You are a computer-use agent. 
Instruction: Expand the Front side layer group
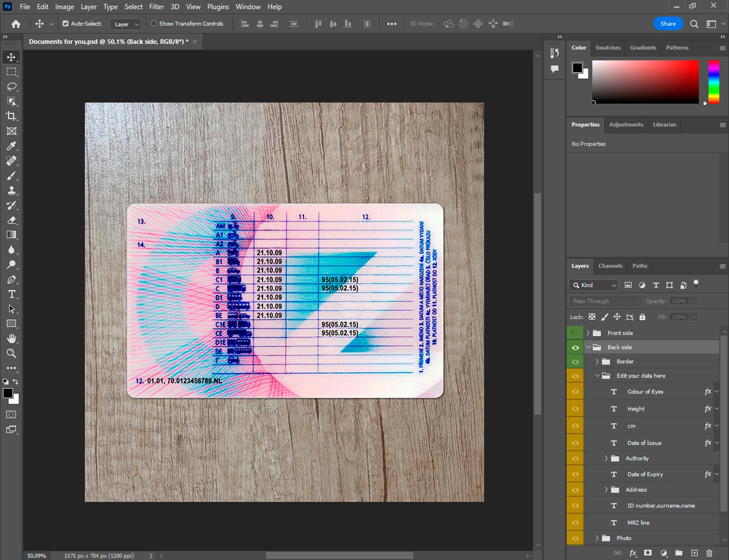(588, 333)
